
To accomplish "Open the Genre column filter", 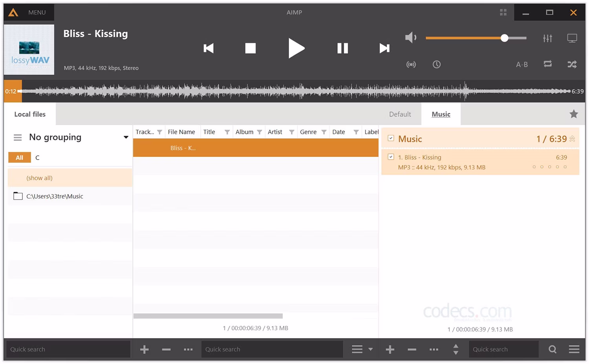I will (324, 132).
